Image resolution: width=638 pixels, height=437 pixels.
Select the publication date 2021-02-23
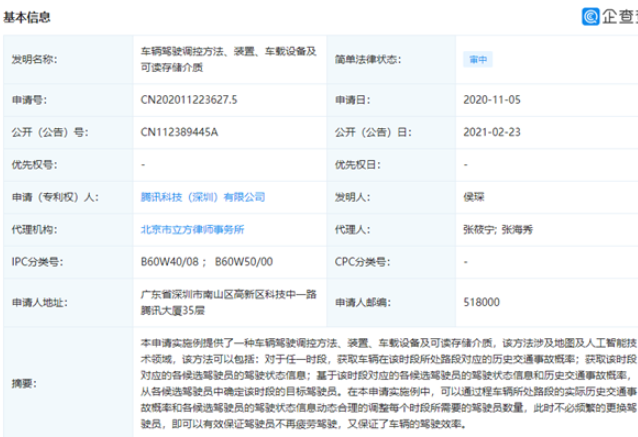(492, 132)
